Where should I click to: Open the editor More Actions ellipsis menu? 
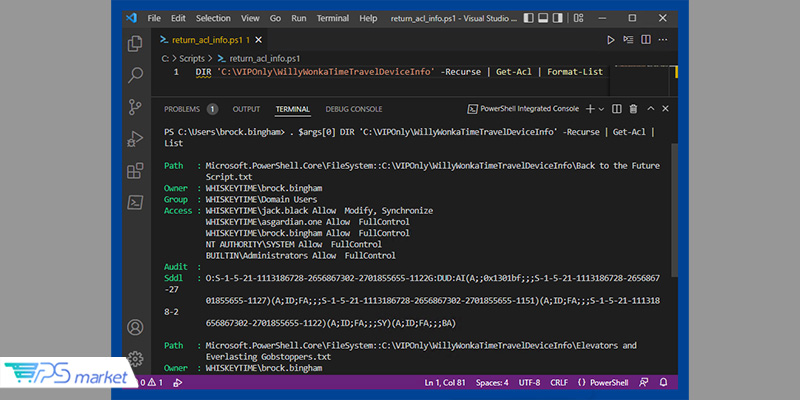[x=661, y=40]
